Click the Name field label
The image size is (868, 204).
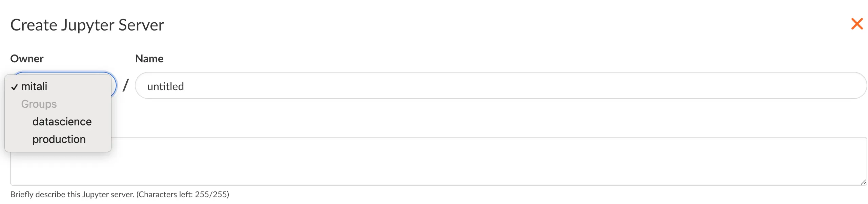click(x=149, y=59)
